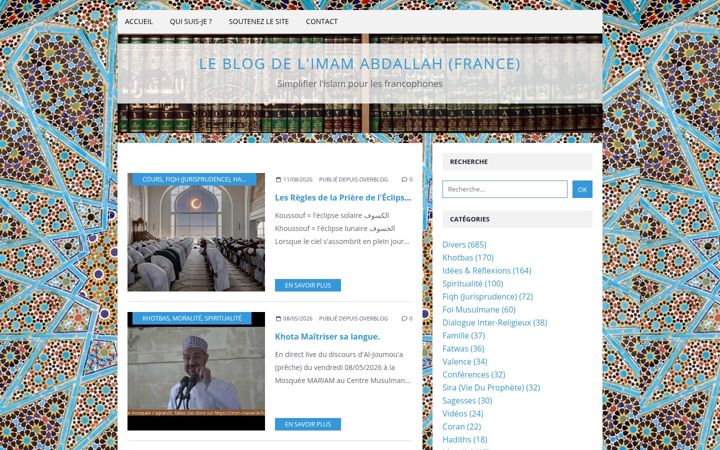The width and height of the screenshot is (720, 450).
Task: Click EN SAVOIR PLUS for eclipse post
Action: pos(308,285)
